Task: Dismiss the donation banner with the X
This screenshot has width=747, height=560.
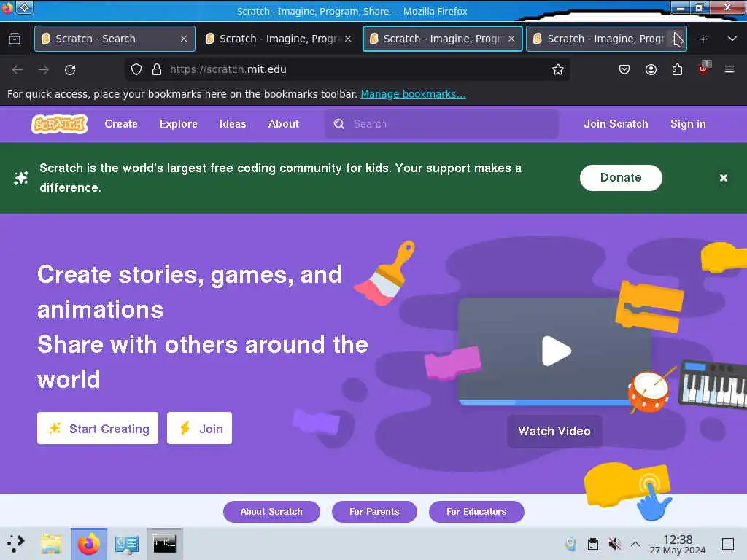Action: click(723, 178)
